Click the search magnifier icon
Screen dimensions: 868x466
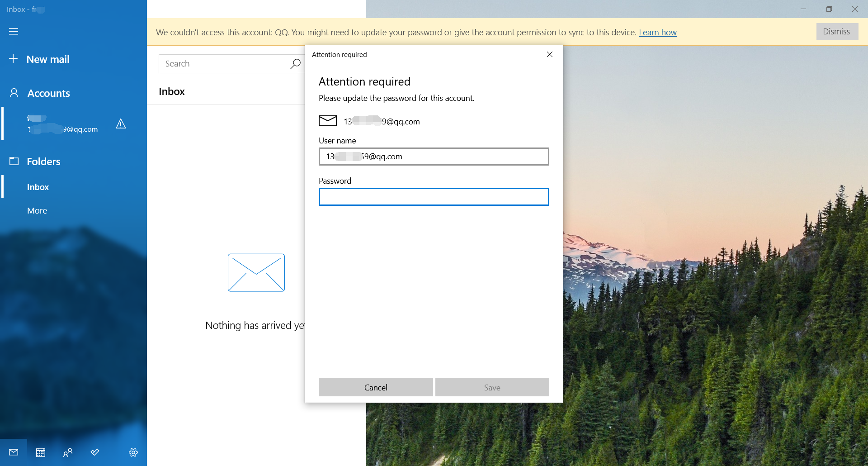pos(295,64)
